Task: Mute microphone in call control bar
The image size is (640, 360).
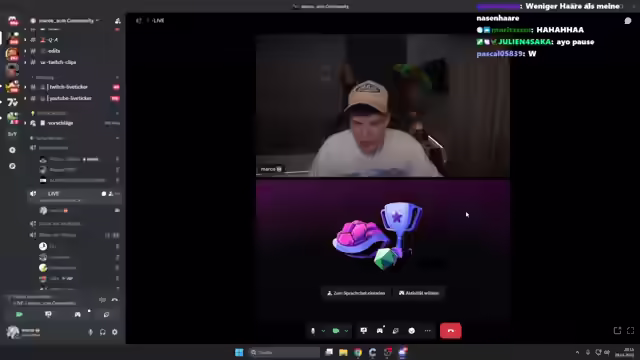Action: pyautogui.click(x=313, y=331)
